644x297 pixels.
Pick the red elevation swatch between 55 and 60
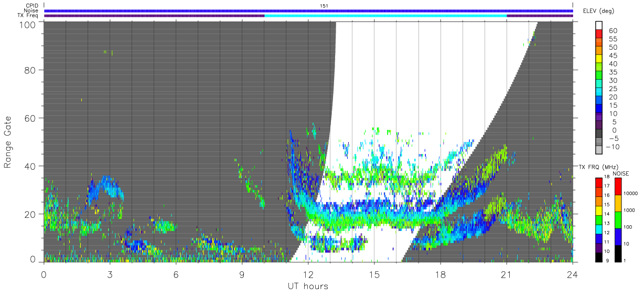599,34
